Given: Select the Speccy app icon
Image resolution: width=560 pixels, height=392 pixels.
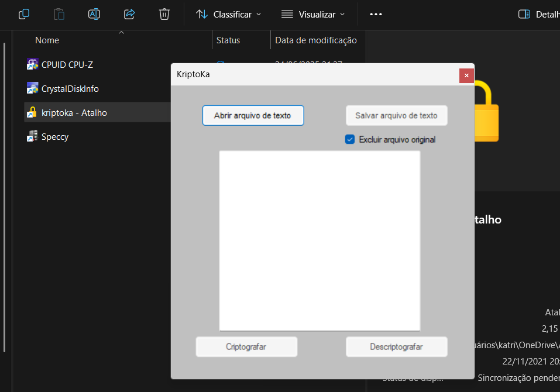Looking at the screenshot, I should click(x=32, y=136).
